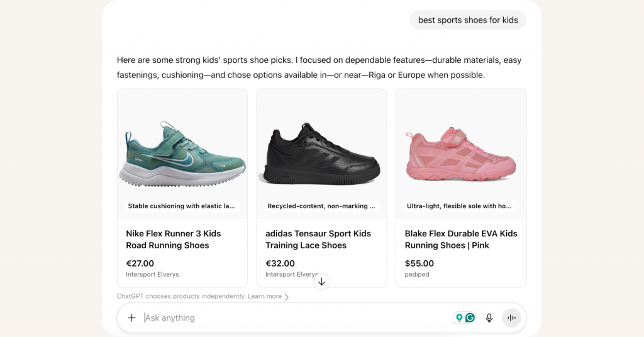This screenshot has height=337, width=644.
Task: Select the 'Stable cushioning with elastic' tag
Action: (182, 206)
